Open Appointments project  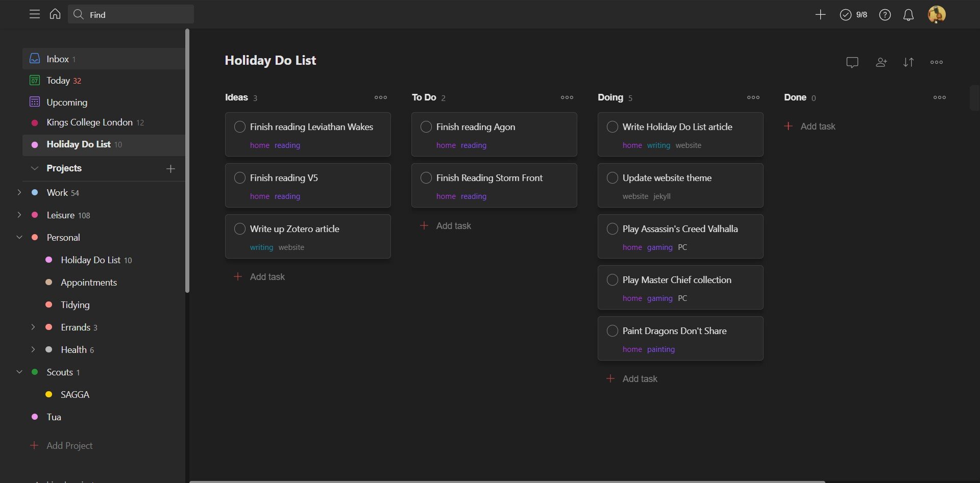89,283
